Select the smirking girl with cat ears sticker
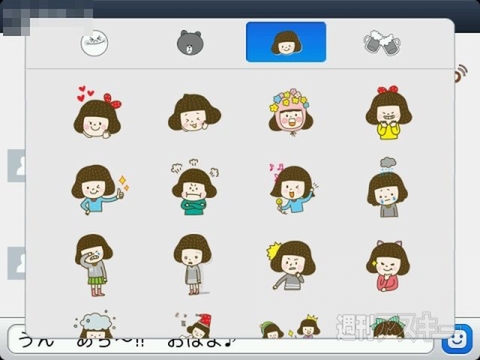 coord(388,266)
